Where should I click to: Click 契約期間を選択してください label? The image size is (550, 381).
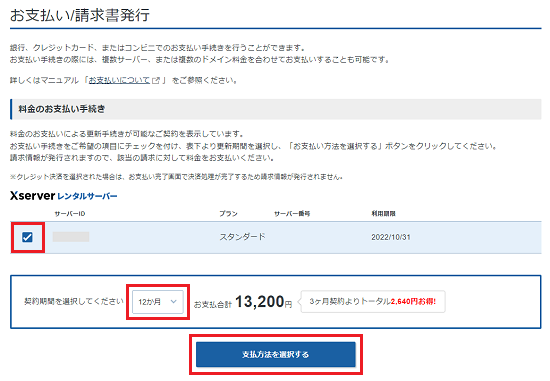[74, 301]
